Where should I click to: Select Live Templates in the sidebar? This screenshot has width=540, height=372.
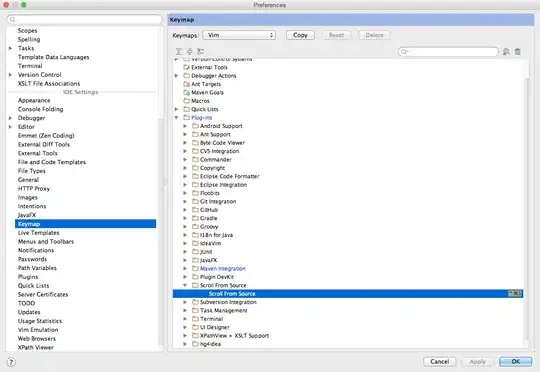click(x=39, y=233)
